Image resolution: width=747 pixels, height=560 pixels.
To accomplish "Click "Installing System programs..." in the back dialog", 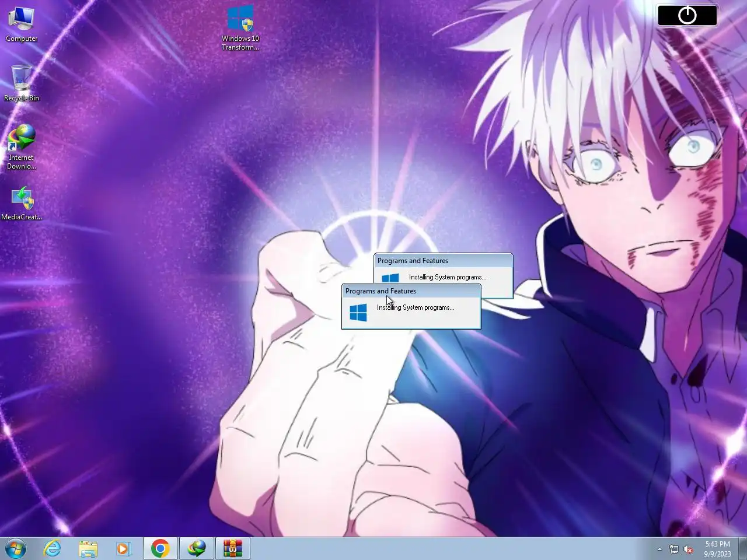I will [448, 277].
